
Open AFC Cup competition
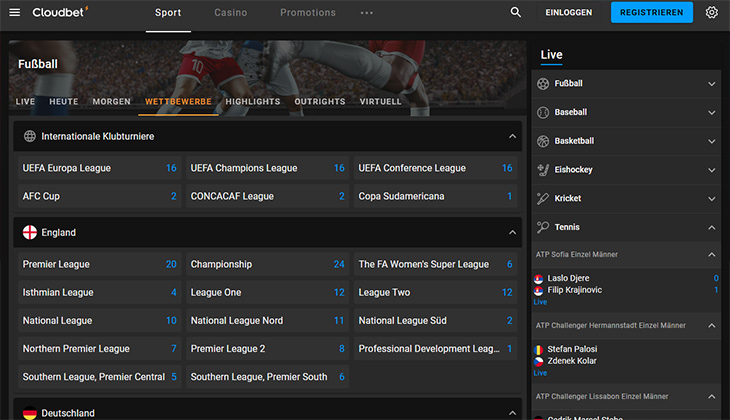pos(100,196)
